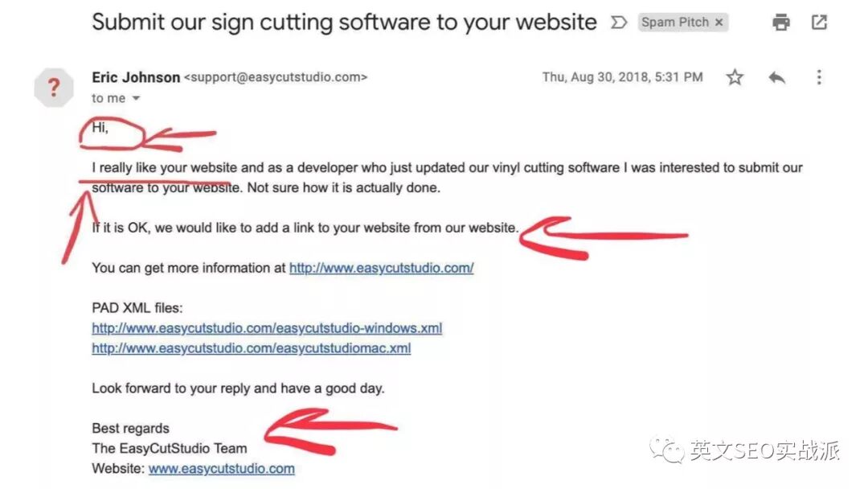Open the http://www.easycutstudio.com/ link

pyautogui.click(x=382, y=268)
